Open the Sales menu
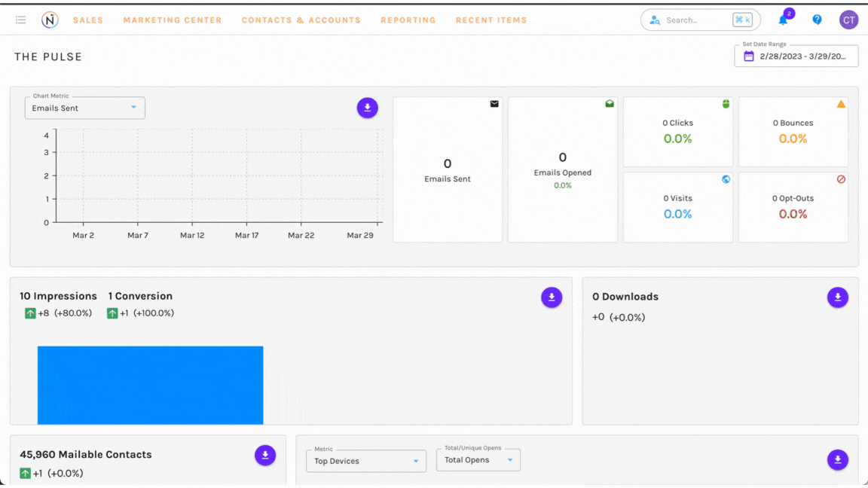Screen dimensions: 868x488 coord(88,20)
